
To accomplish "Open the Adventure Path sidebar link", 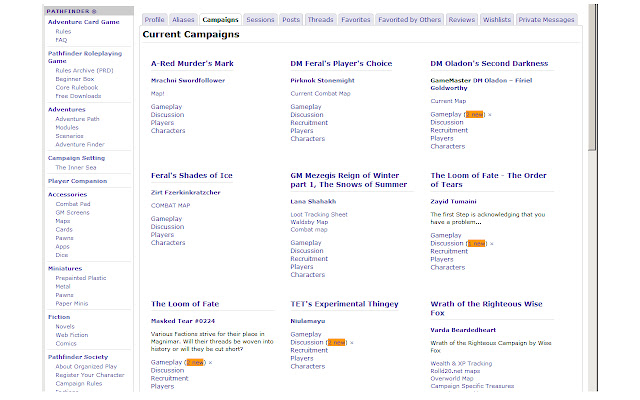I will click(78, 119).
